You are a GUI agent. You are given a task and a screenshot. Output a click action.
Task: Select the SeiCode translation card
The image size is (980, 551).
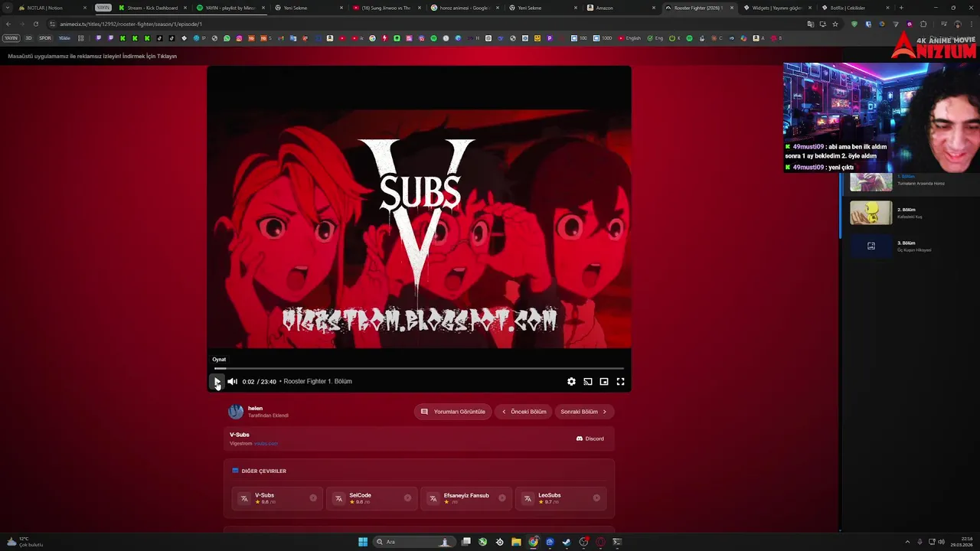(x=372, y=498)
